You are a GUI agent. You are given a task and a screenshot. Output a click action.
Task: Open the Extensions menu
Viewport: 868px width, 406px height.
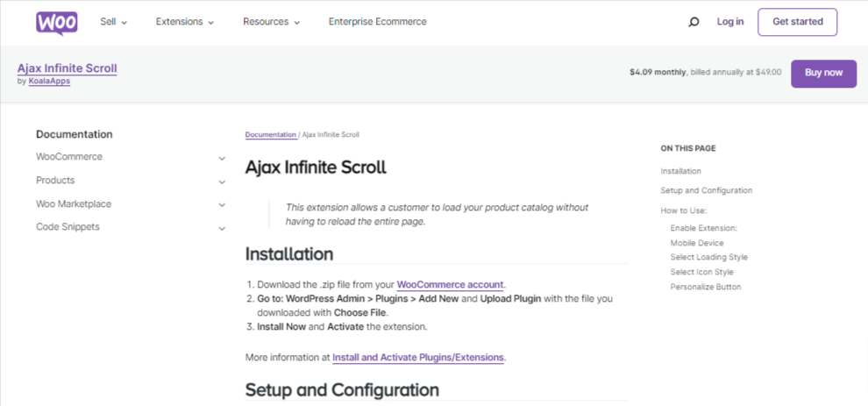point(185,22)
